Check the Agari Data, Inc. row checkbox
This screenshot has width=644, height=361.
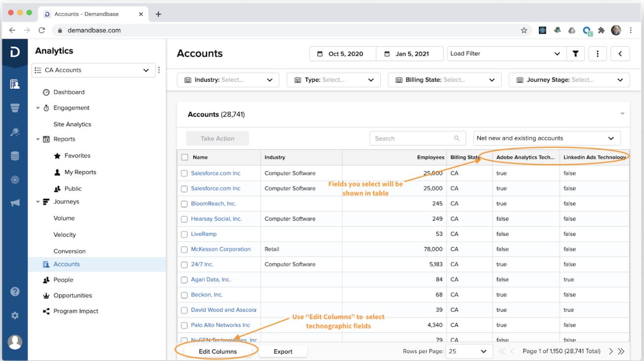point(184,280)
